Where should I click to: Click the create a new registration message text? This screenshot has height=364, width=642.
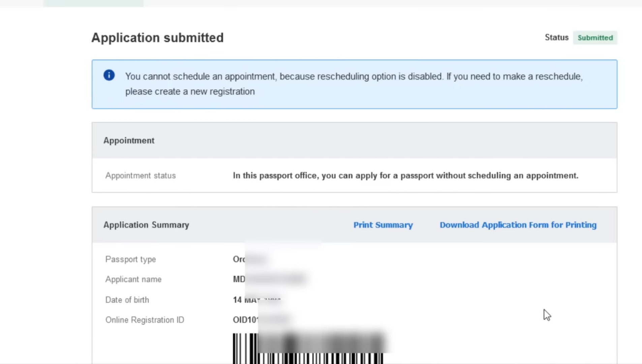pyautogui.click(x=190, y=91)
